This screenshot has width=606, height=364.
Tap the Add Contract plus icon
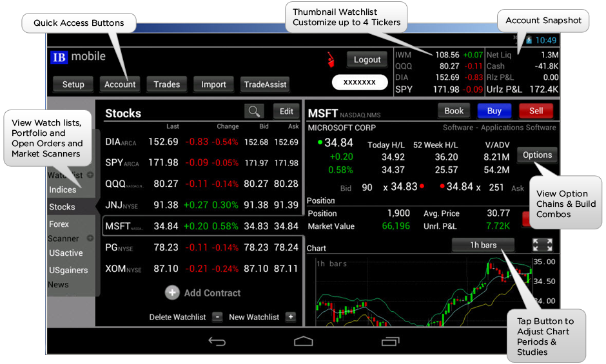(172, 293)
